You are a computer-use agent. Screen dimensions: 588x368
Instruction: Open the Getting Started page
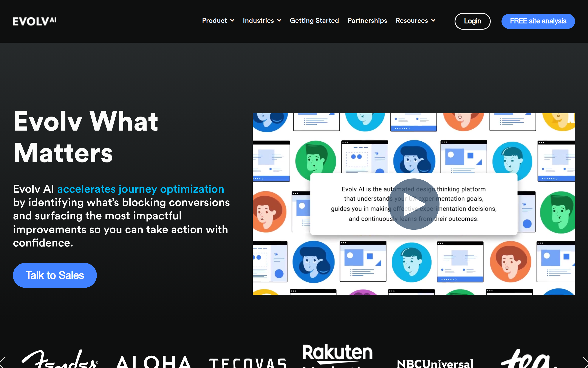coord(314,21)
